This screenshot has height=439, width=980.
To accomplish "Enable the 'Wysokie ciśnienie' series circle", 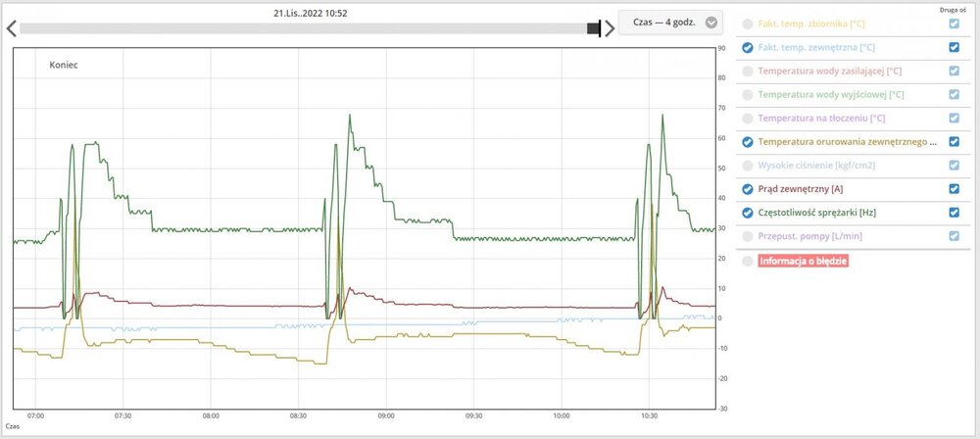I will pyautogui.click(x=749, y=166).
